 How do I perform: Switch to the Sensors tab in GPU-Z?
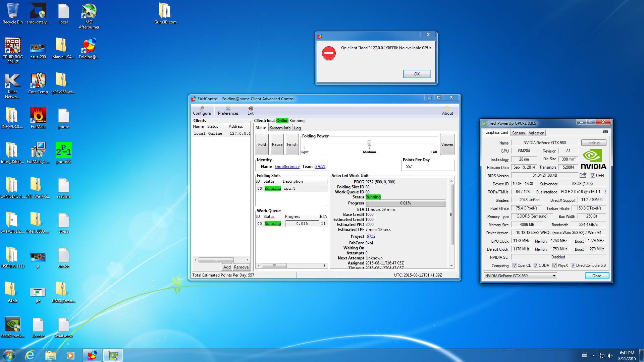pos(518,133)
